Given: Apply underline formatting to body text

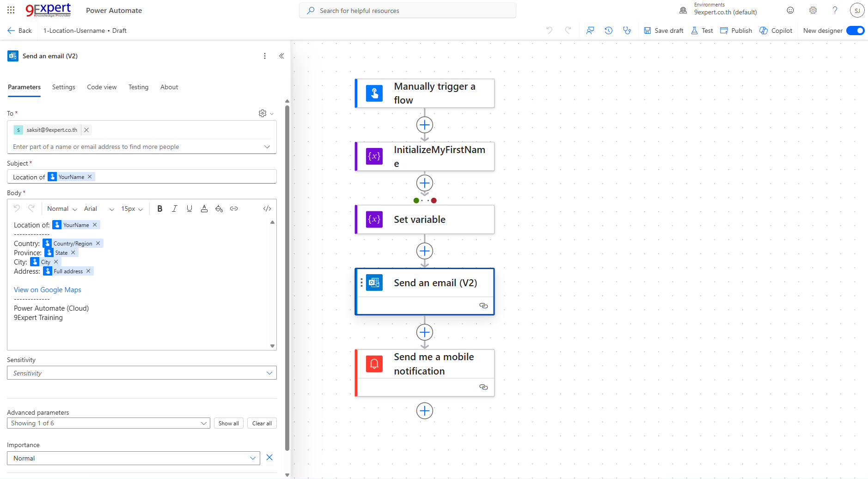Looking at the screenshot, I should point(189,209).
